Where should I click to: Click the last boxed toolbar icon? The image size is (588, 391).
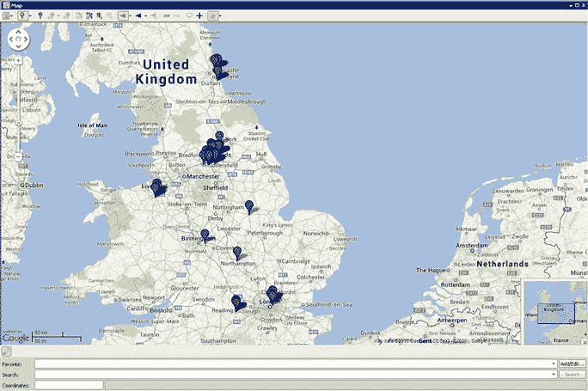pos(212,15)
